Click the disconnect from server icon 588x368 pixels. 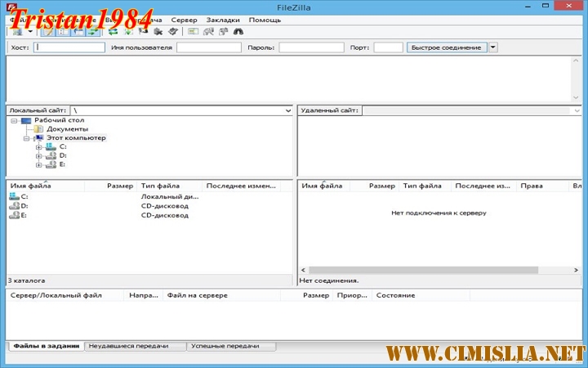click(x=158, y=32)
